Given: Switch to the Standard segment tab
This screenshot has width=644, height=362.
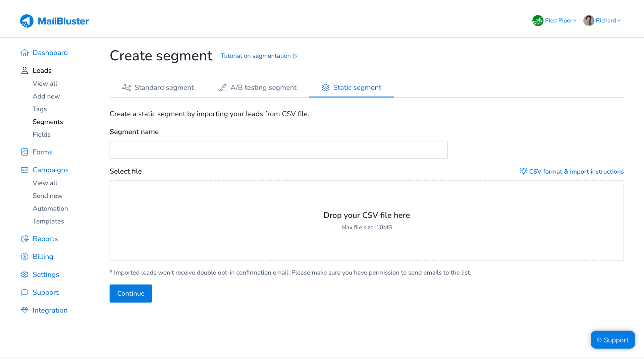Looking at the screenshot, I should 158,87.
